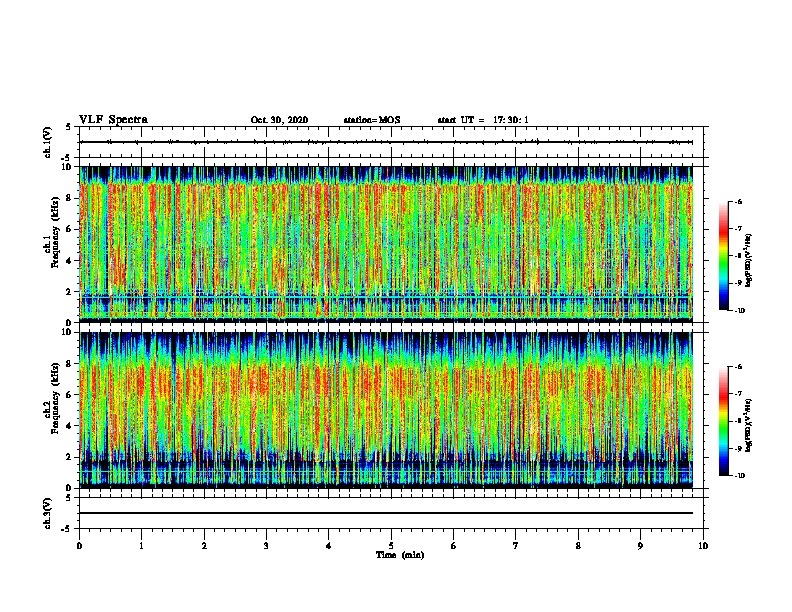Click the '8' tick on the time axis

coord(578,546)
